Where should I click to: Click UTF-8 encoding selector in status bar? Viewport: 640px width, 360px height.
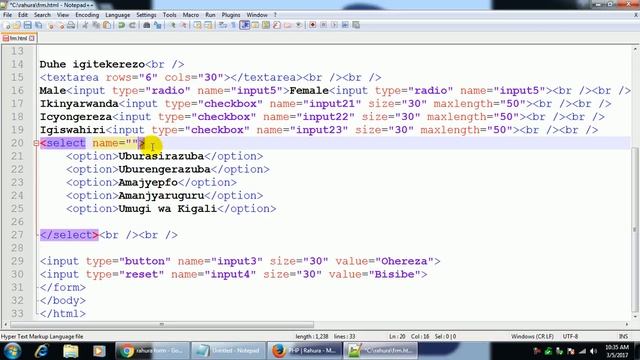click(x=570, y=336)
